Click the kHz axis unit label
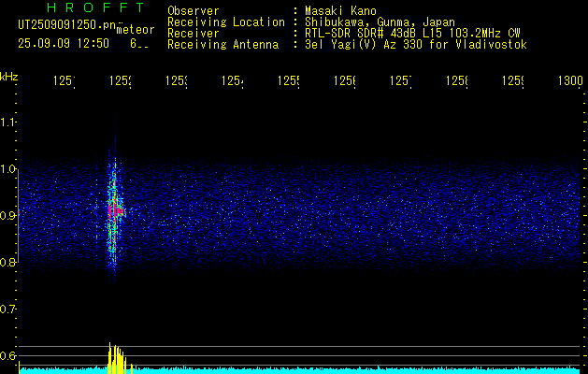Image resolution: width=588 pixels, height=374 pixels. 9,77
